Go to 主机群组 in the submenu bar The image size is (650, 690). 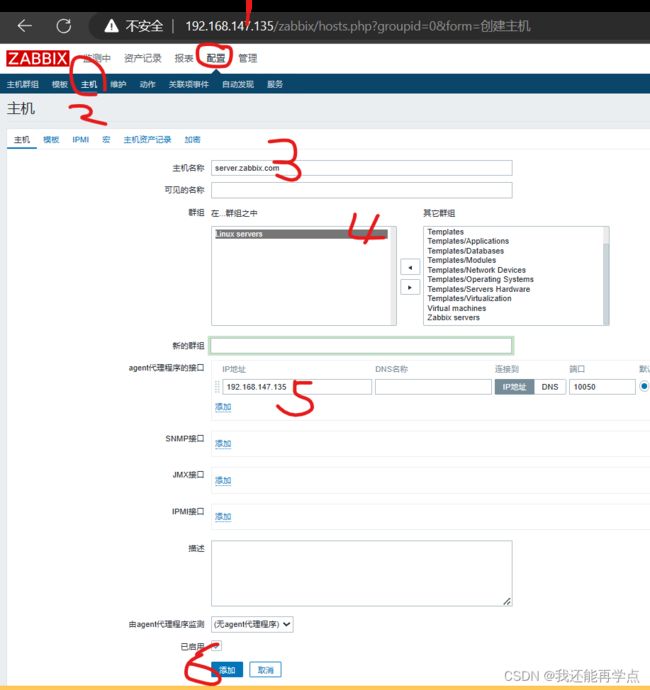[22, 84]
